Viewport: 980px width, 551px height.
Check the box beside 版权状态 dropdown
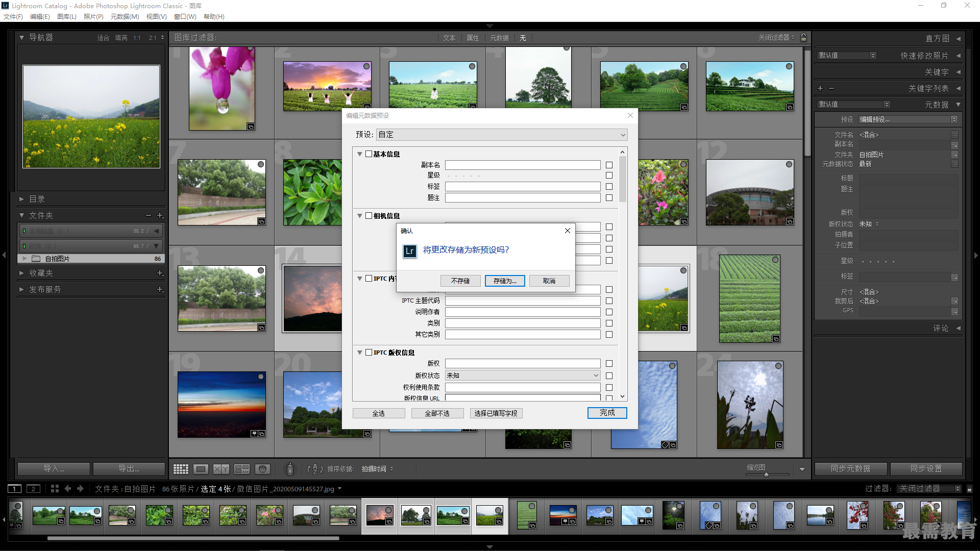[x=609, y=375]
